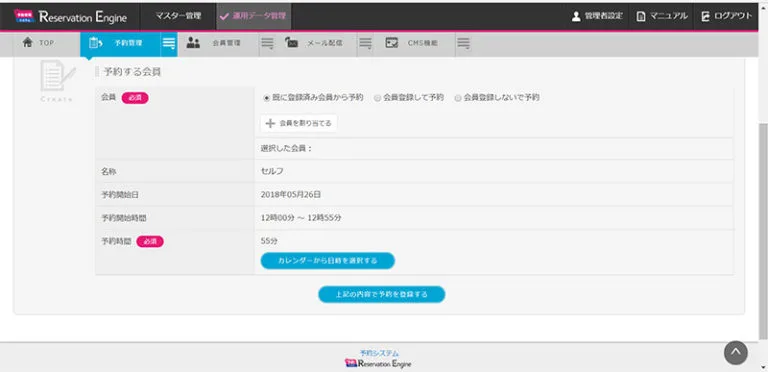This screenshot has height=372, width=768.
Task: Open the マニュアル document icon
Action: [x=641, y=16]
